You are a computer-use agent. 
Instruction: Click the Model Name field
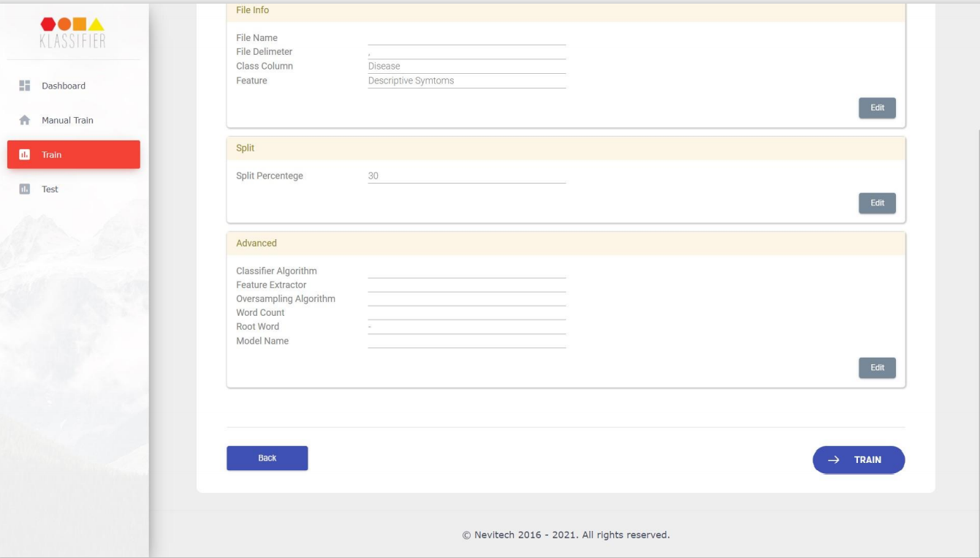point(466,341)
